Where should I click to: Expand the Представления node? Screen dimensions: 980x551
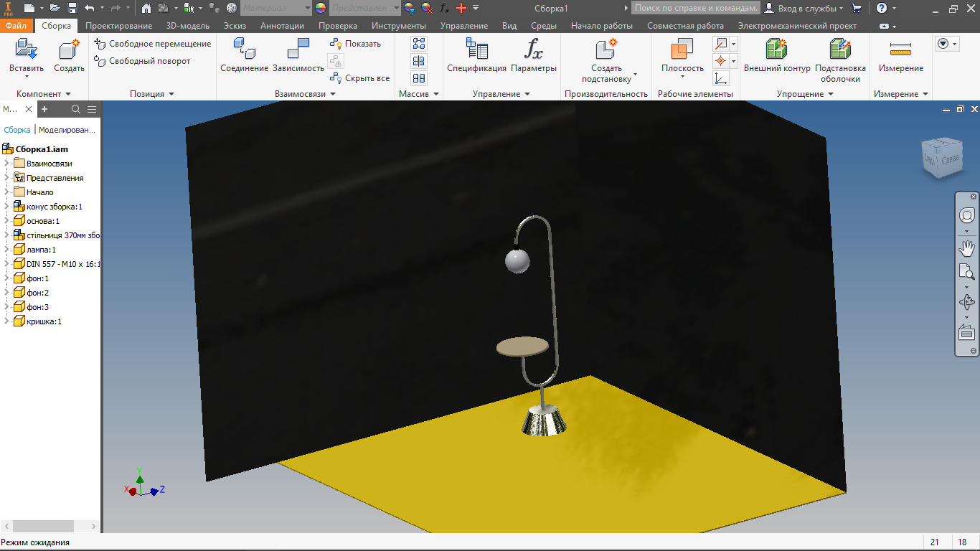point(6,178)
